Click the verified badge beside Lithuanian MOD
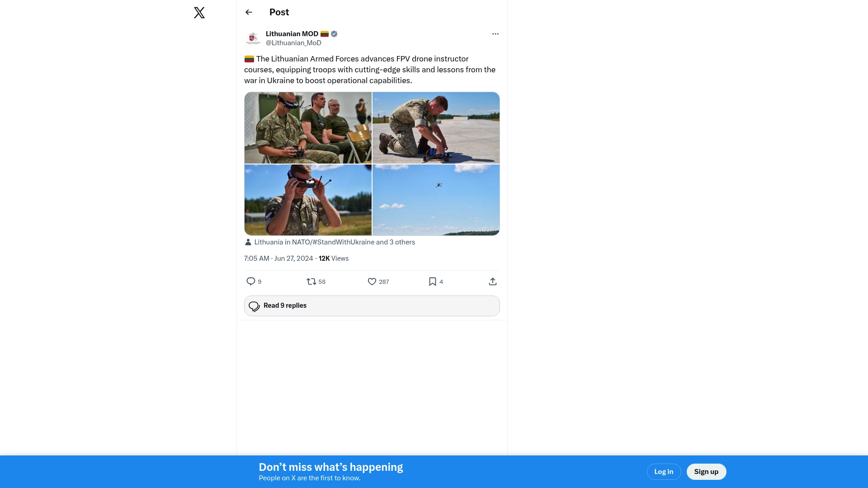 tap(334, 34)
